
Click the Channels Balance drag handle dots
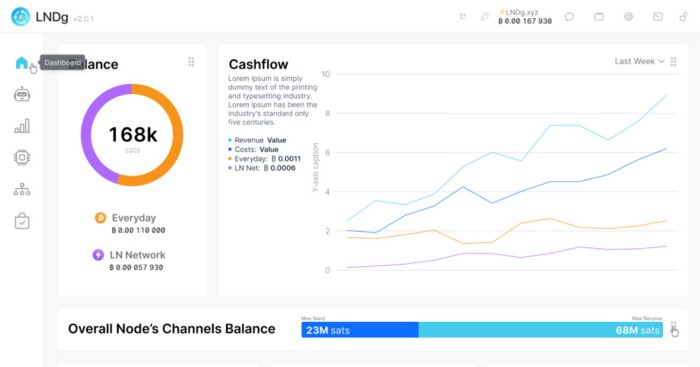(x=673, y=325)
